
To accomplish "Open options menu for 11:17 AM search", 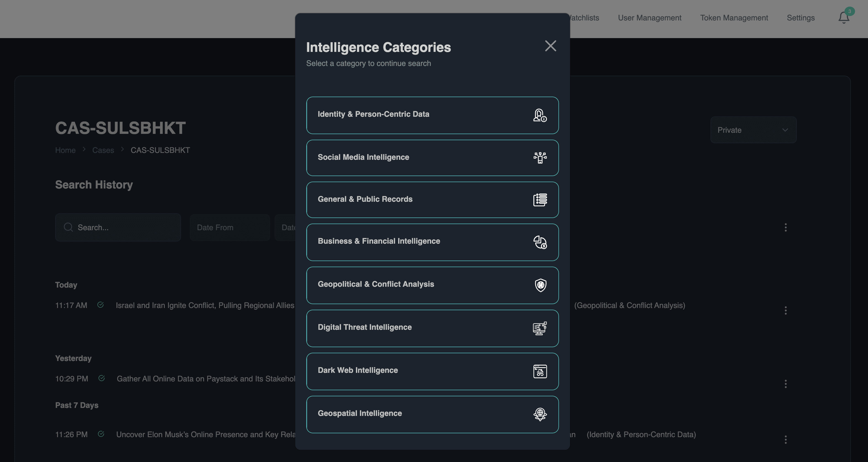I will click(x=786, y=310).
